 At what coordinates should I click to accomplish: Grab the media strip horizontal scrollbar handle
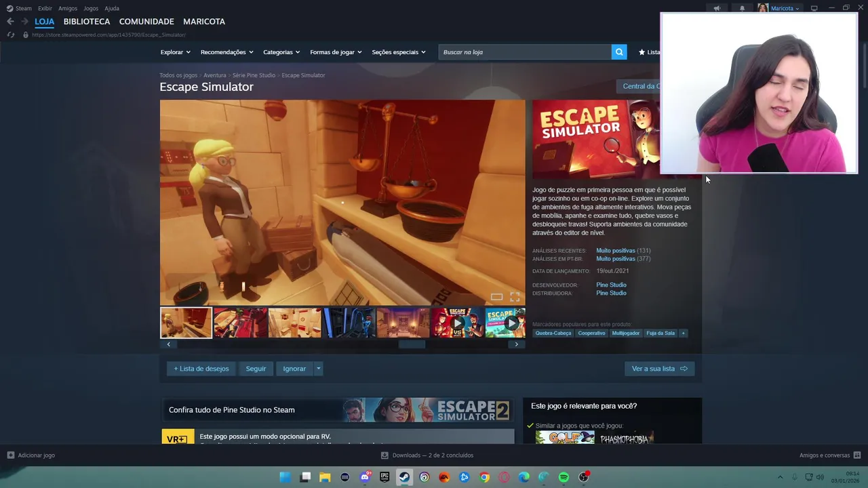[412, 344]
